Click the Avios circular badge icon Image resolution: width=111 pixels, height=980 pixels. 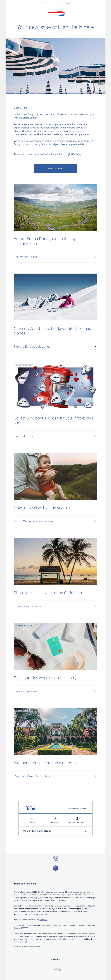click(x=55, y=859)
